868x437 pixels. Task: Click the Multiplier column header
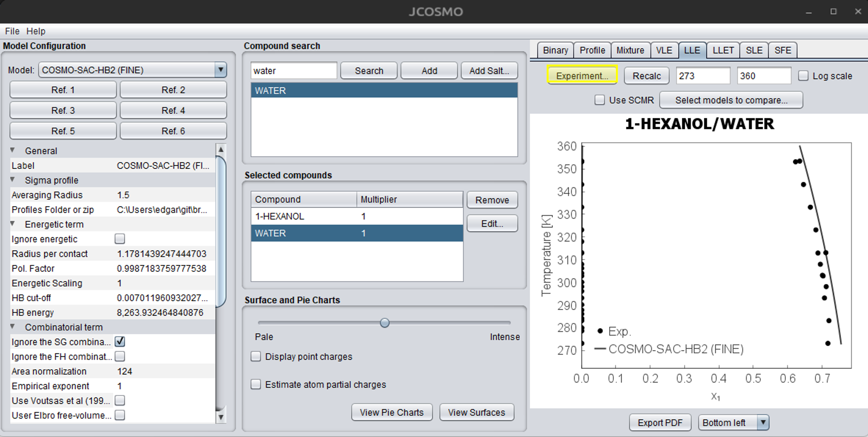click(x=410, y=199)
